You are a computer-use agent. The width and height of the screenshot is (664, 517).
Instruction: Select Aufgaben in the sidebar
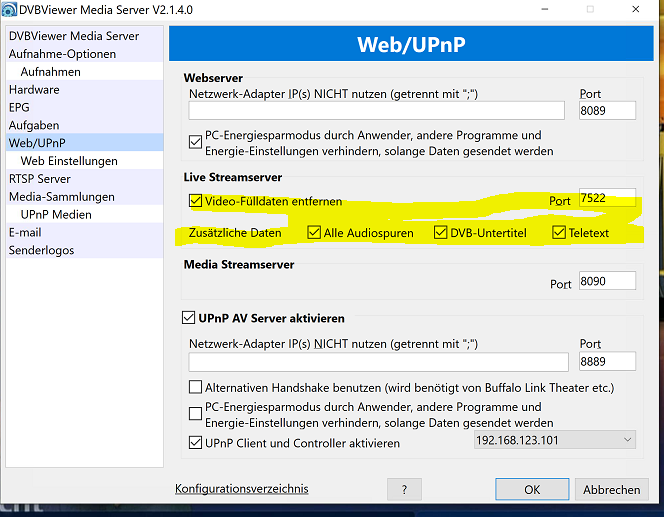coord(85,125)
